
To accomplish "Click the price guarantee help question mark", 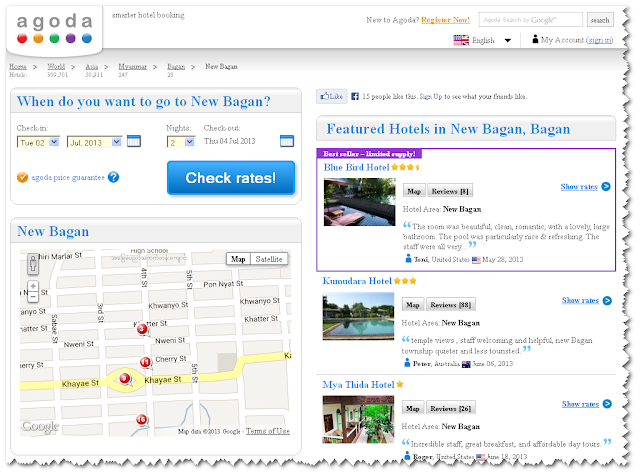I will click(113, 177).
